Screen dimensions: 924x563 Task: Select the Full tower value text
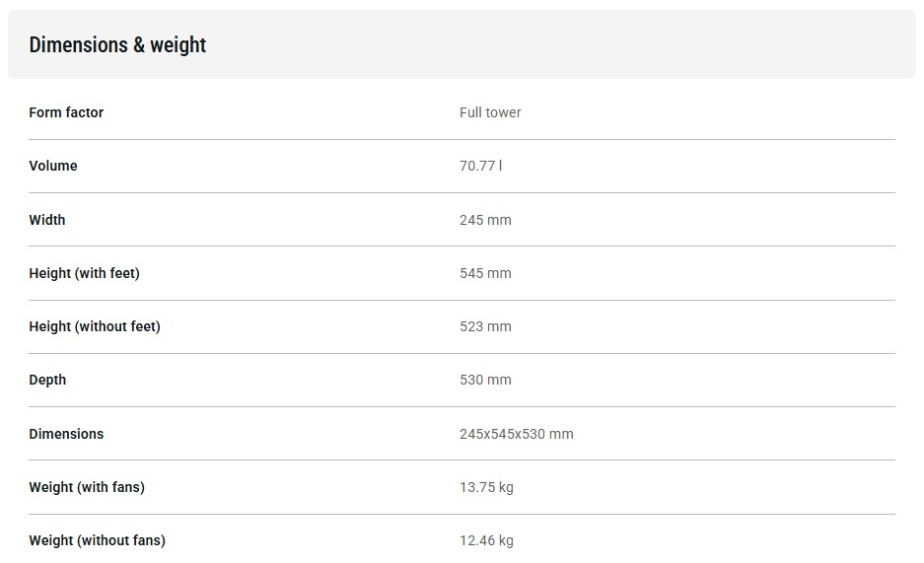(490, 112)
